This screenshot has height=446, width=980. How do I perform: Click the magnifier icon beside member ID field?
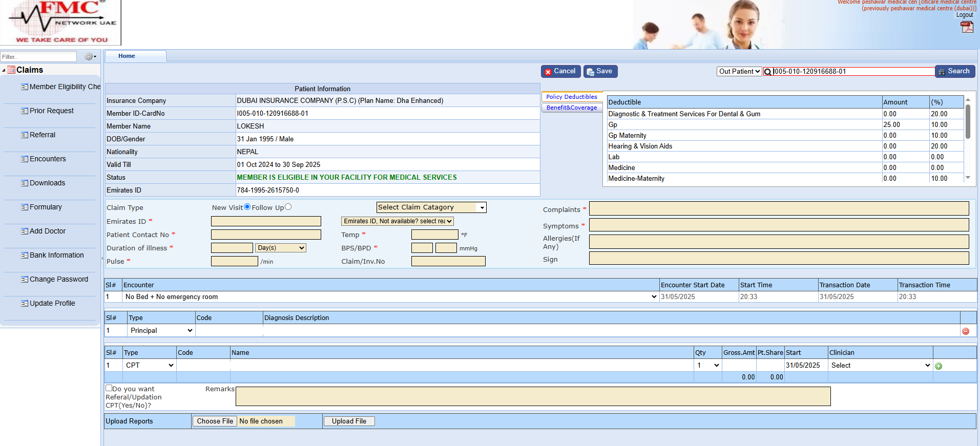click(x=767, y=72)
